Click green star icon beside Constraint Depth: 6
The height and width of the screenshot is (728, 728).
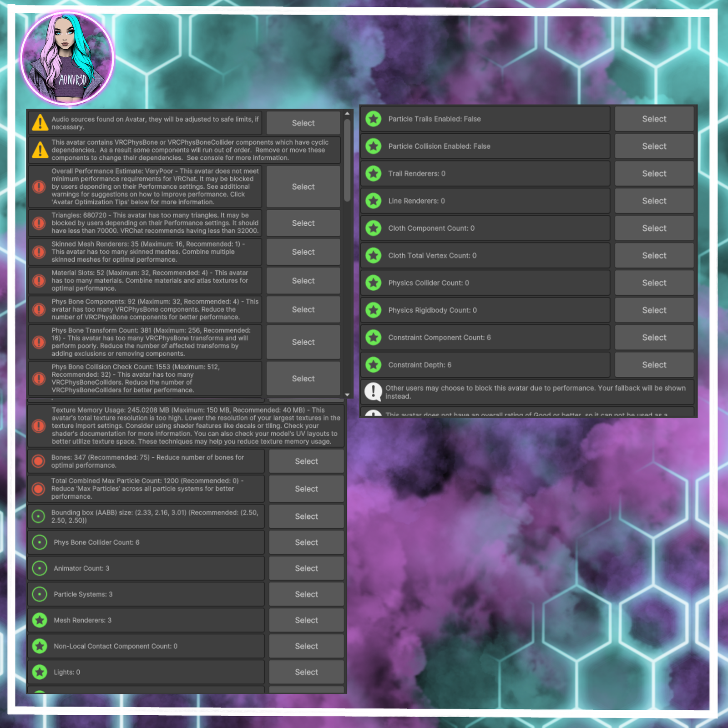coord(374,365)
